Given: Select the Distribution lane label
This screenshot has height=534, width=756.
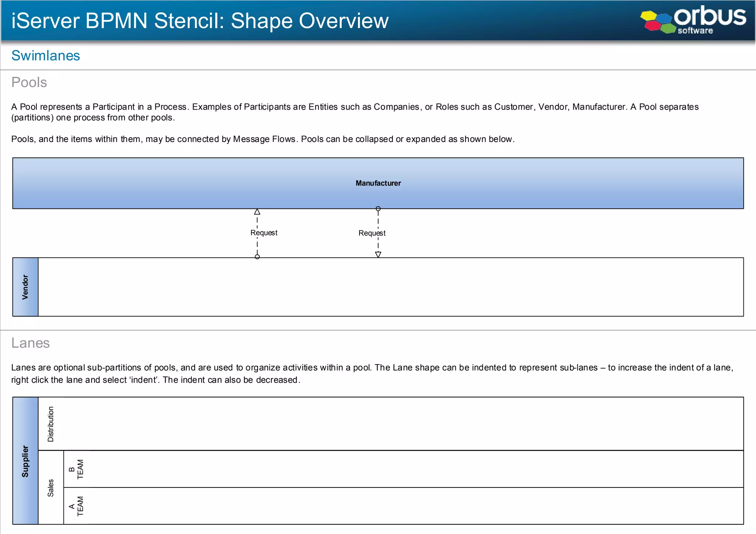Looking at the screenshot, I should coord(51,424).
